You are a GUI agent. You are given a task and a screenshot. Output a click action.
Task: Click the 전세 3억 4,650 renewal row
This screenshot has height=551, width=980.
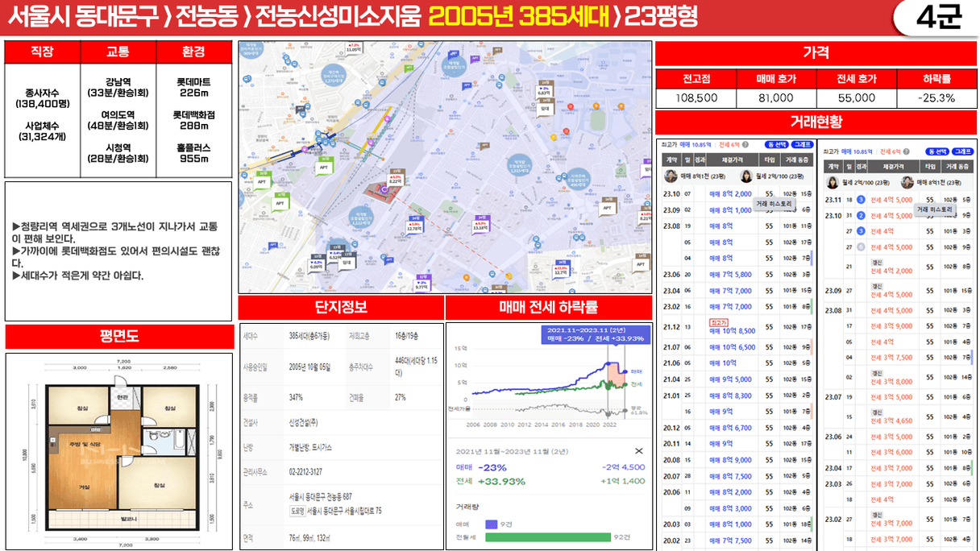pyautogui.click(x=899, y=417)
